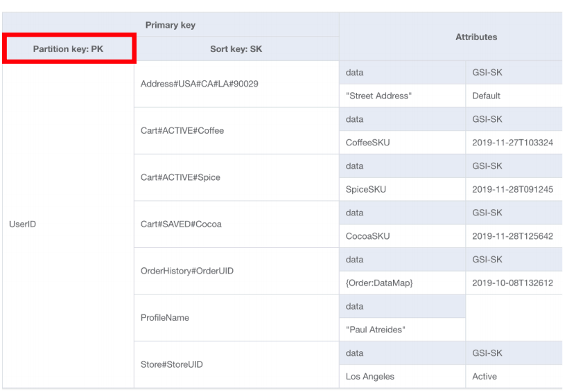
Task: Select the Los Angeles data cell
Action: click(x=370, y=377)
